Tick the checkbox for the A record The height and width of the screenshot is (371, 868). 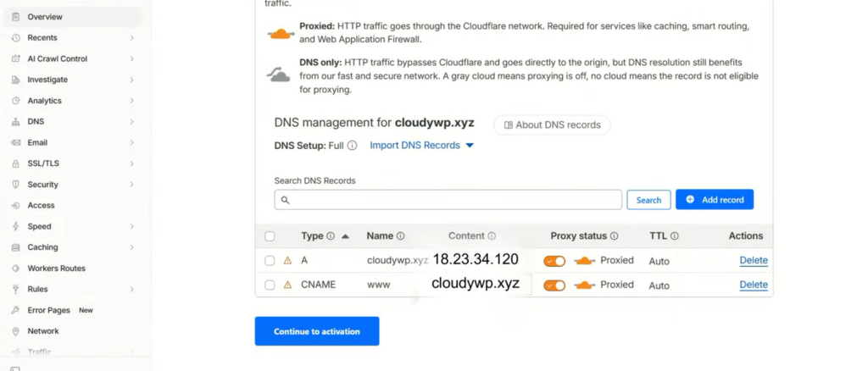tap(270, 261)
